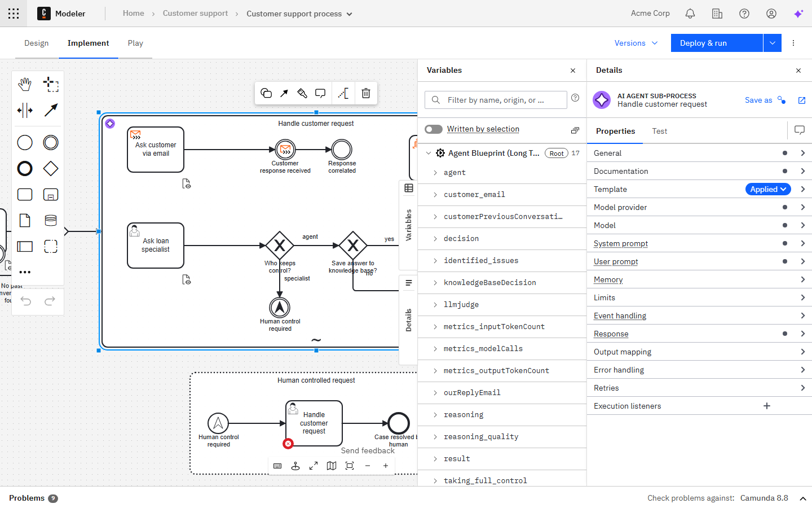Switch to the Play tab

pyautogui.click(x=135, y=43)
